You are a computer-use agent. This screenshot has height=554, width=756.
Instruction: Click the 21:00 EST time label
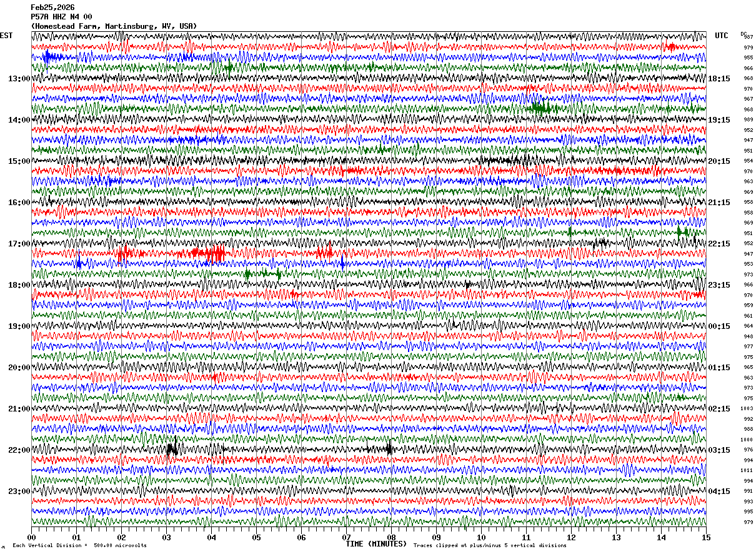[x=19, y=408]
